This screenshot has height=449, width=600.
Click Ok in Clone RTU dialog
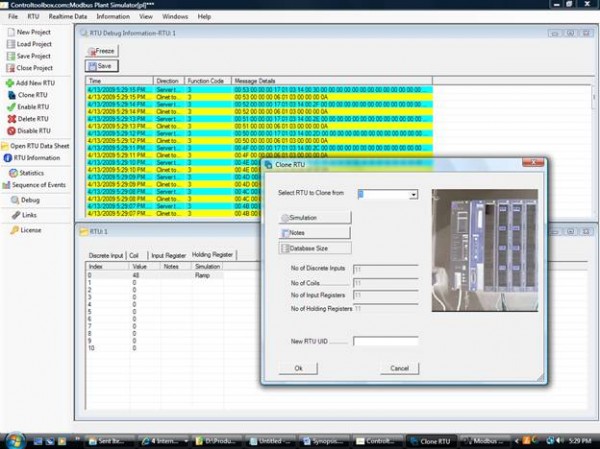click(x=298, y=369)
